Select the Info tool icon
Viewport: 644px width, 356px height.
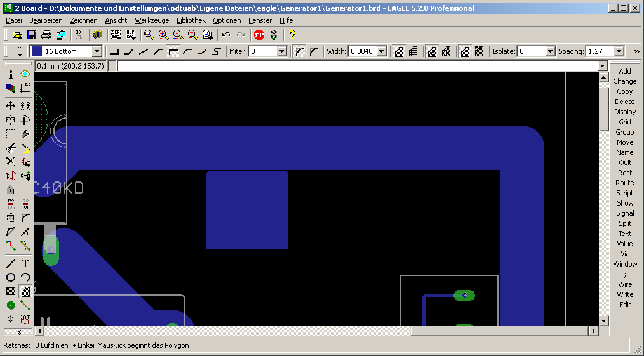tap(11, 74)
